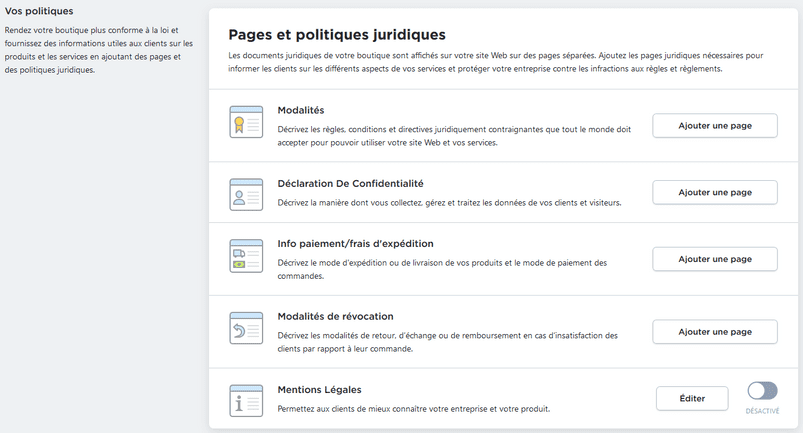Add a page for Info paiement/frais d'expédition
The image size is (803, 433).
tap(715, 259)
